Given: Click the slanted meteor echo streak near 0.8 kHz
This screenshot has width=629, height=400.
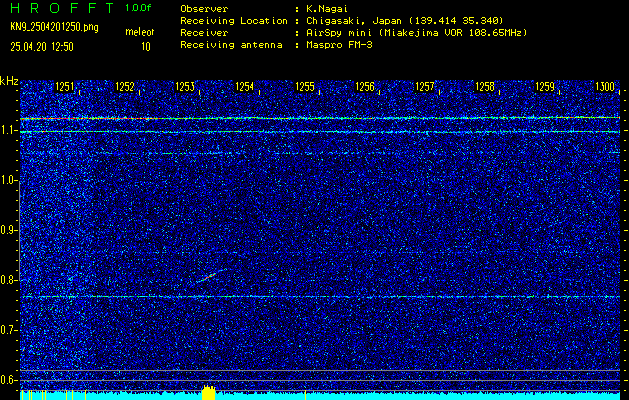Looking at the screenshot, I should 209,277.
